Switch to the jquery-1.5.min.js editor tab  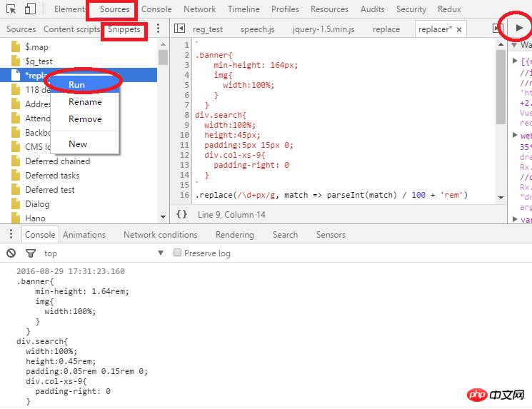323,29
